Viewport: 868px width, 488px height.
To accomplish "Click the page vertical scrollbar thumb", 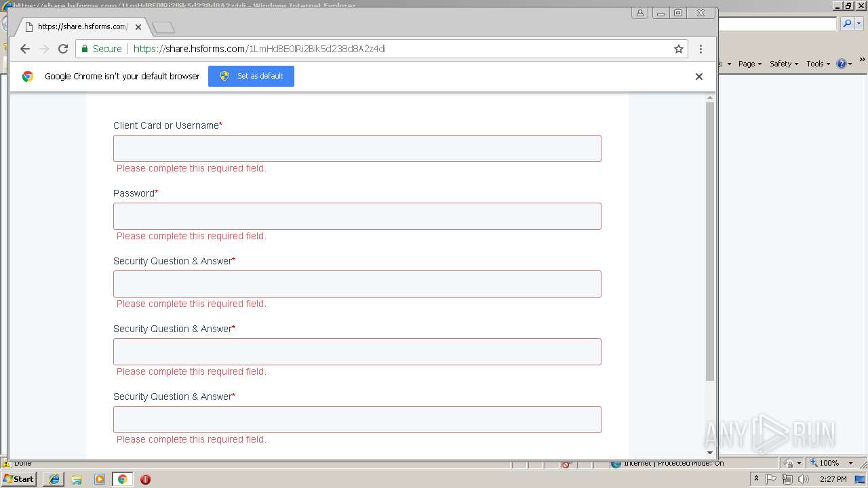I will pos(710,242).
